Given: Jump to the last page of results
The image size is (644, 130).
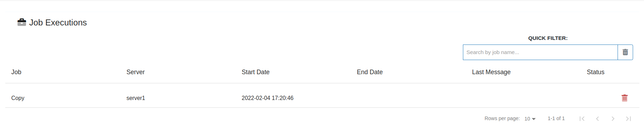Looking at the screenshot, I should coord(628,119).
